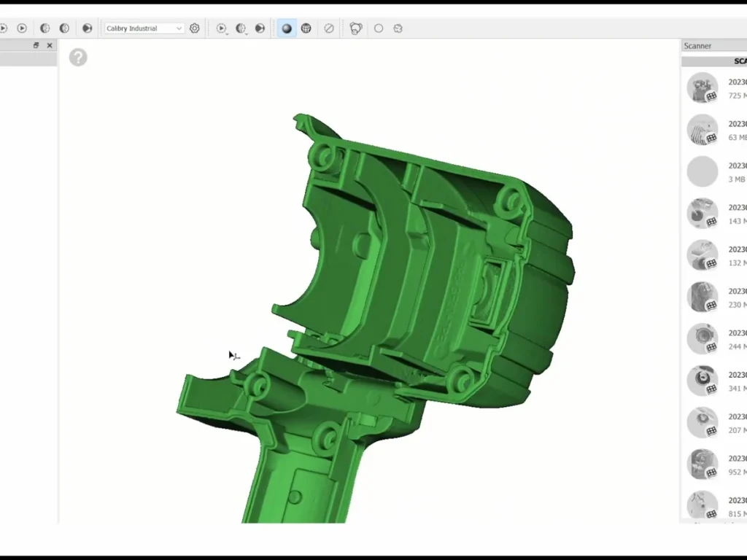
Task: Select the scan thumbnail beside 815 M
Action: click(703, 506)
